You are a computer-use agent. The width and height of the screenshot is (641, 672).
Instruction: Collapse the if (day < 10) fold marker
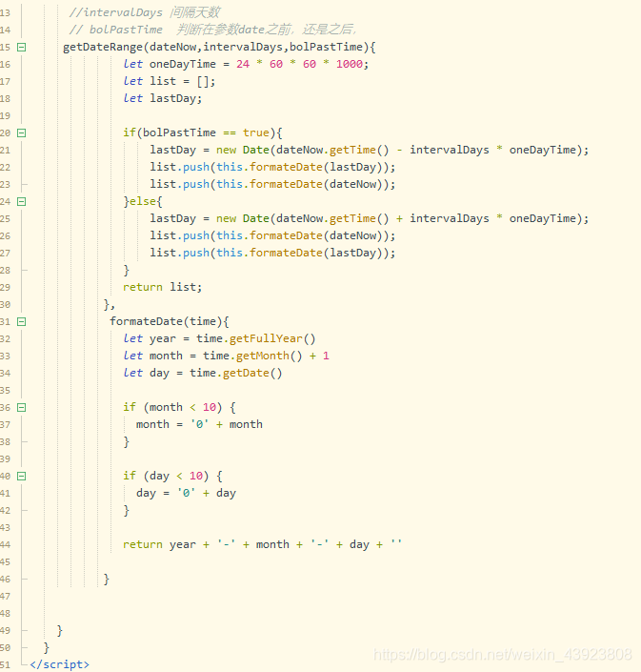click(21, 476)
